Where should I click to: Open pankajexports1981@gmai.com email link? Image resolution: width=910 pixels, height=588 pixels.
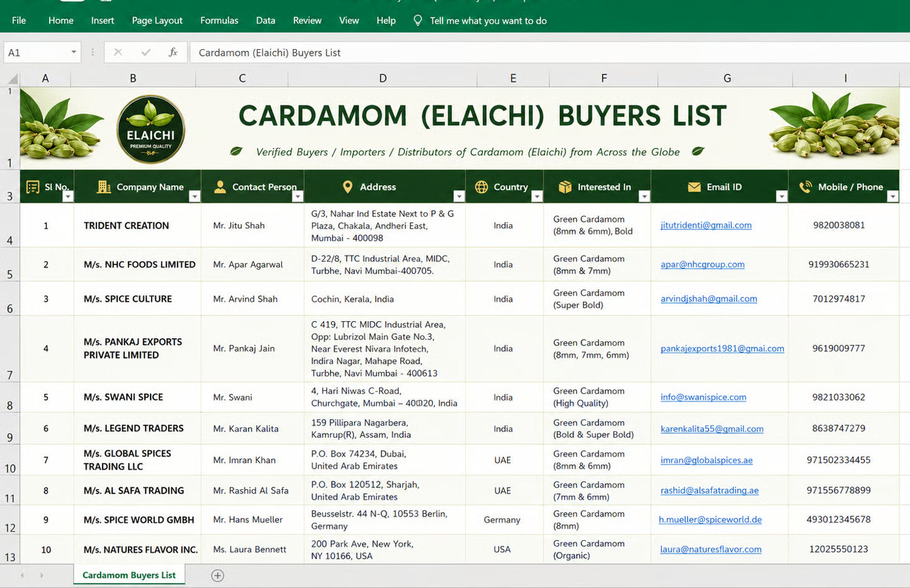point(722,348)
